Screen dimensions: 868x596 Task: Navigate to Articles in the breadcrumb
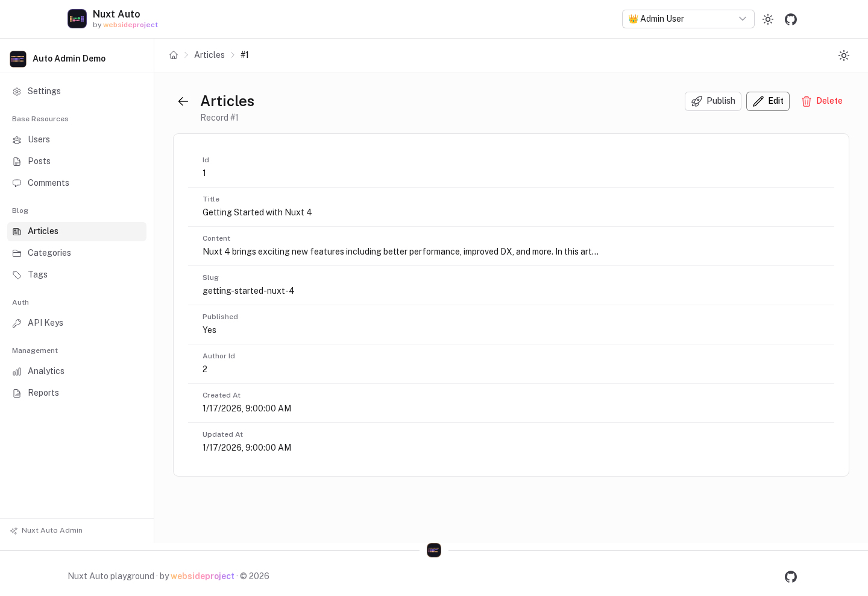tap(209, 55)
